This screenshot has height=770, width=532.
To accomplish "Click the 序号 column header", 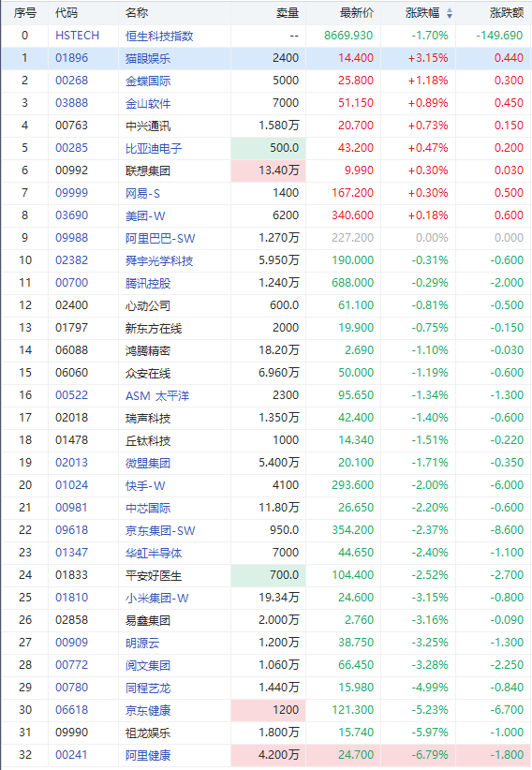I will coord(24,13).
